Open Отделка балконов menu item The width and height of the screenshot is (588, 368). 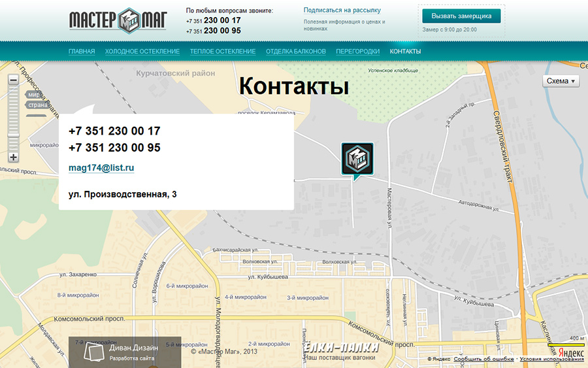[x=296, y=52]
